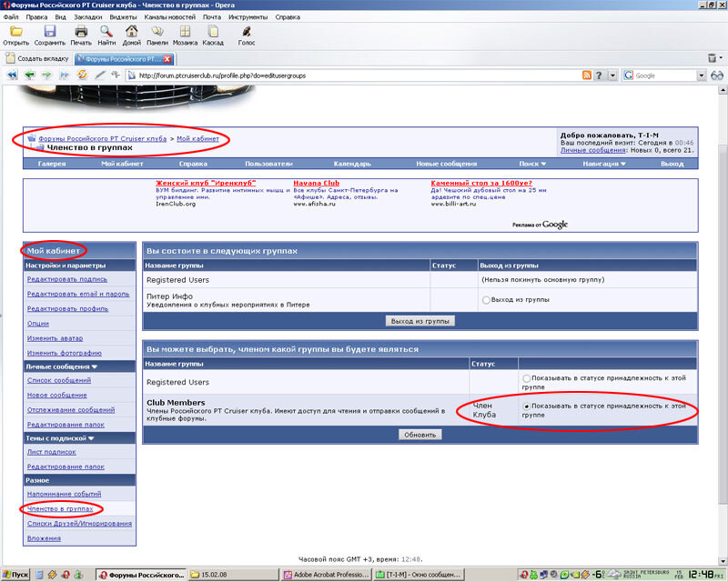Viewport: 728px width, 582px height.
Task: Click the page's vertical scrollbar
Action: point(723,324)
